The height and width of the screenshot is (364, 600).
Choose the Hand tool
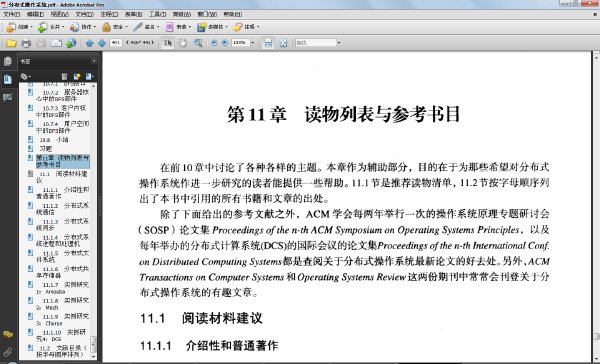(x=183, y=43)
